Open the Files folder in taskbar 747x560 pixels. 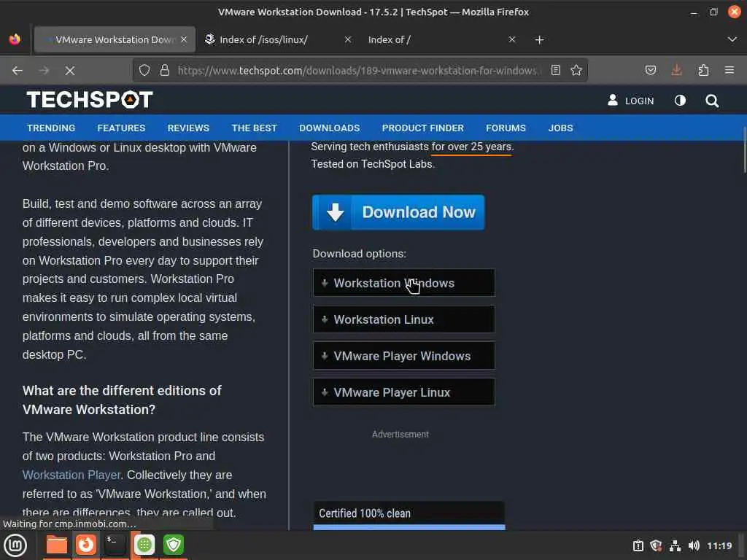pyautogui.click(x=57, y=545)
